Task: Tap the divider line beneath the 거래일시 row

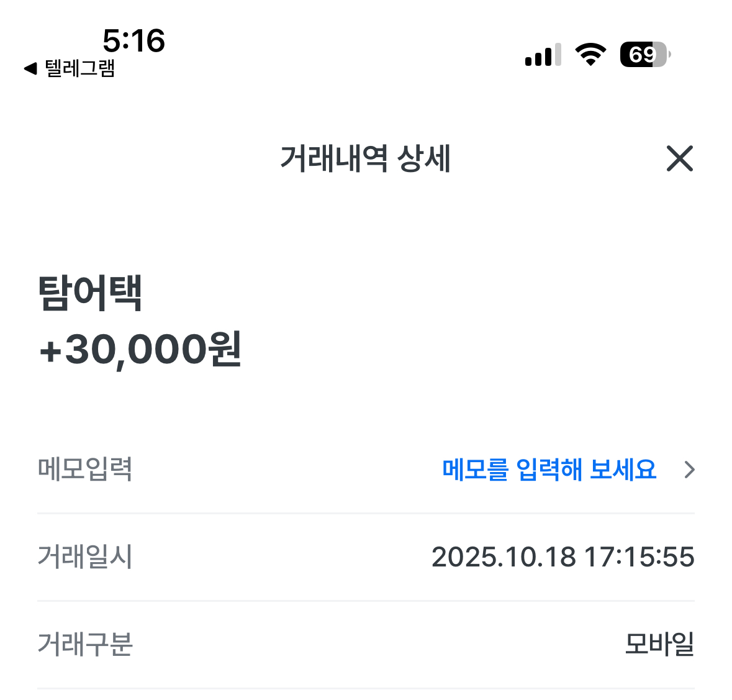Action: (366, 601)
